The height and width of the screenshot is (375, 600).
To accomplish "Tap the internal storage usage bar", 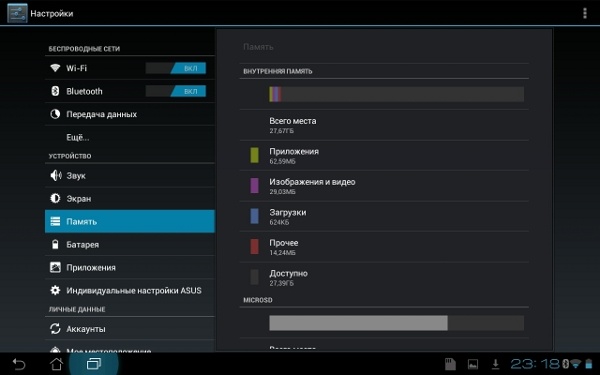I will coord(396,94).
